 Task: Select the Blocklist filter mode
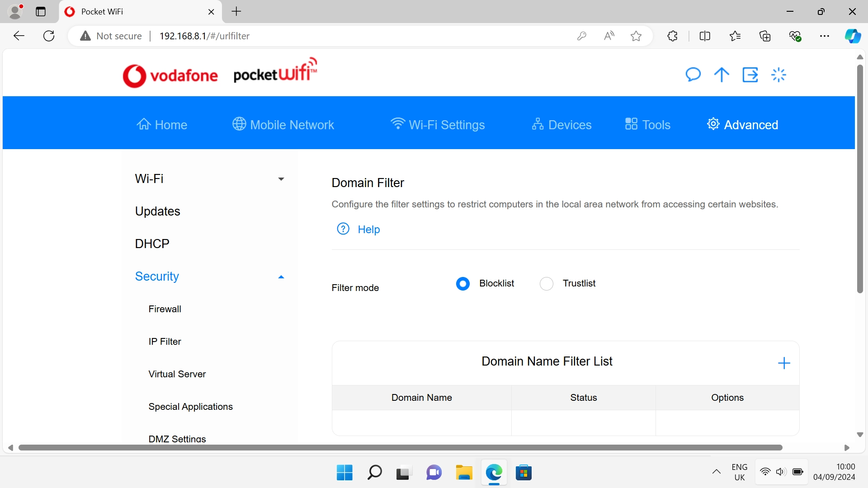pos(463,284)
